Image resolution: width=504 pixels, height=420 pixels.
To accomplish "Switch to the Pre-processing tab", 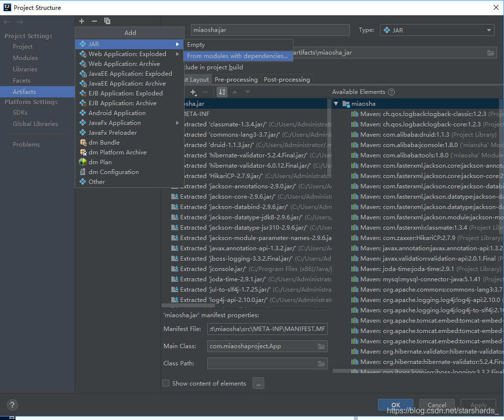I will coord(236,80).
